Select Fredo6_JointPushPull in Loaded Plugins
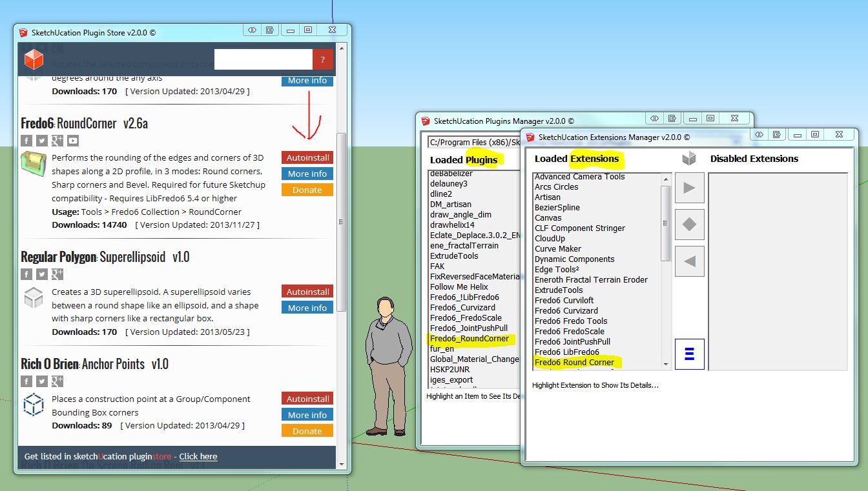This screenshot has width=868, height=491. [x=469, y=328]
